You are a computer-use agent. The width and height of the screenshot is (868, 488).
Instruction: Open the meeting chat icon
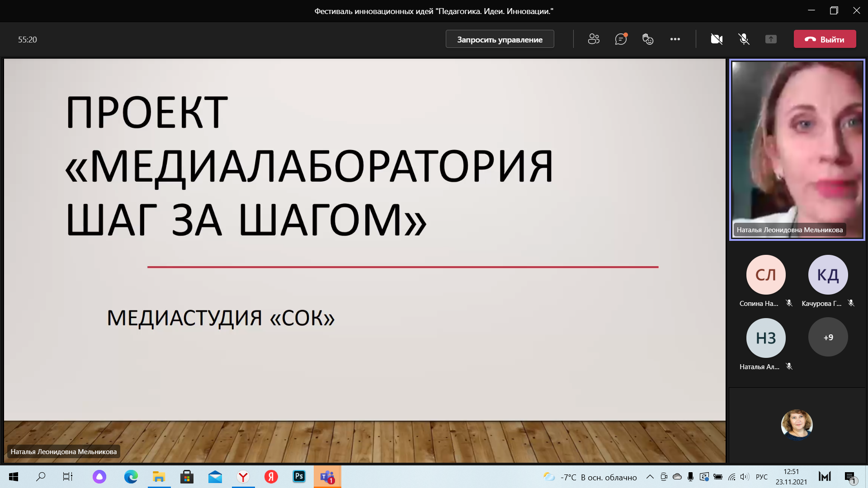pos(621,39)
